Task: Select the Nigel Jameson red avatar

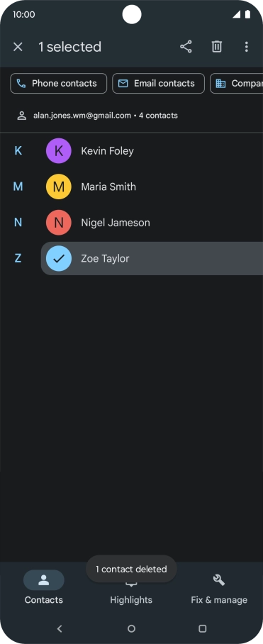Action: tap(59, 223)
